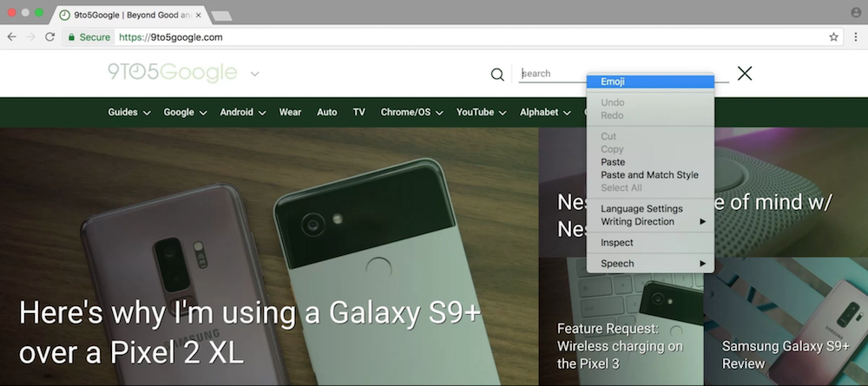
Task: Choose Paste and Match Style
Action: [x=650, y=174]
